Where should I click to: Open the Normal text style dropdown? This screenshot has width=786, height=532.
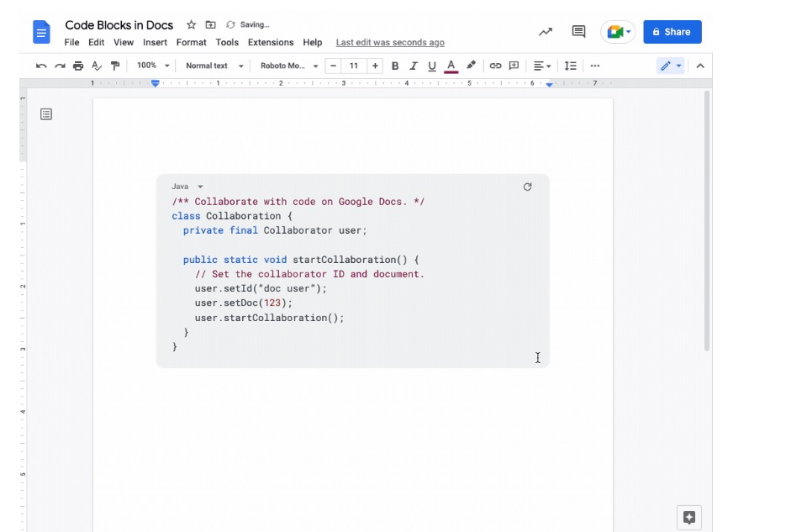pyautogui.click(x=214, y=66)
